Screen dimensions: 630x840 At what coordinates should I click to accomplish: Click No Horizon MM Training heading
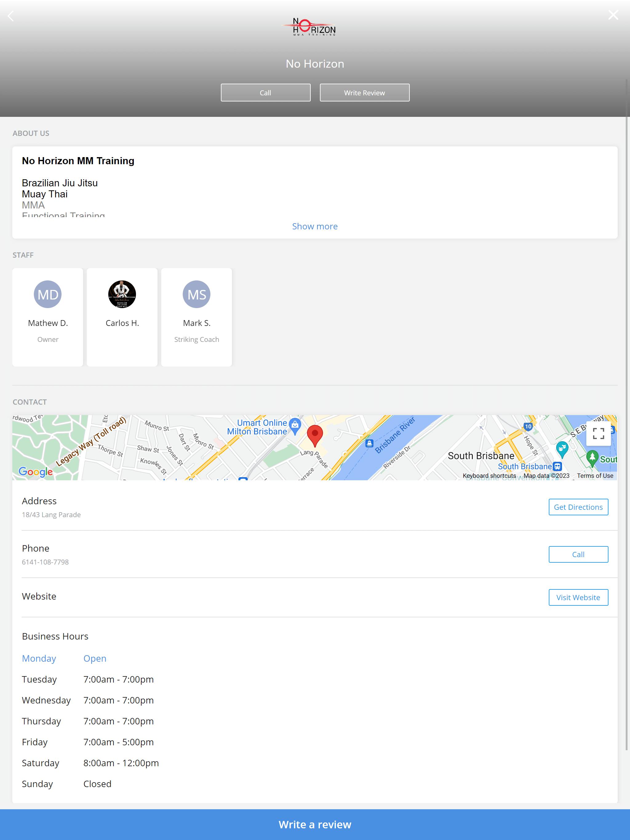click(x=78, y=160)
